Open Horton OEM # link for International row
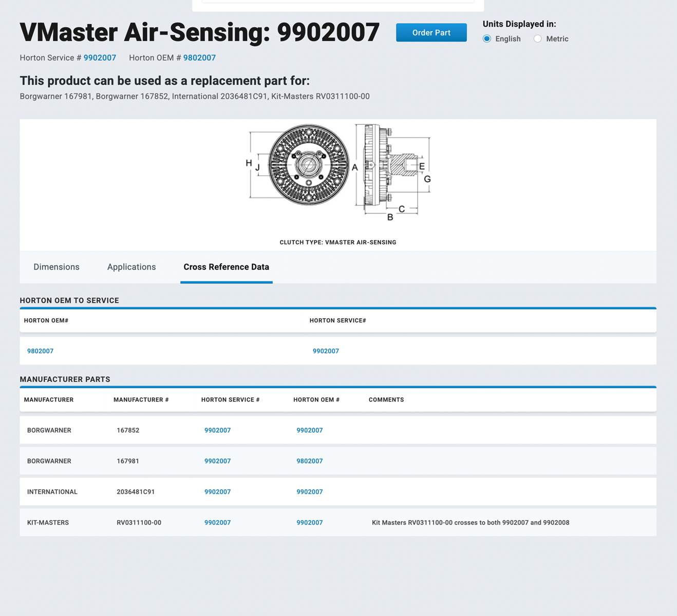Viewport: 677px width, 616px height. pos(309,492)
